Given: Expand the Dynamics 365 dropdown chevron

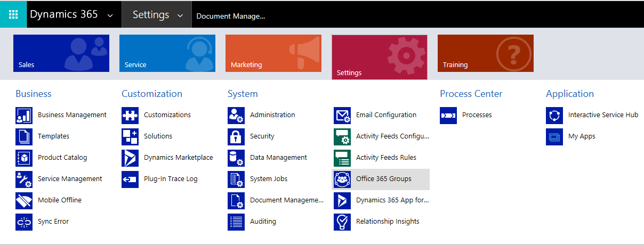Looking at the screenshot, I should (110, 15).
